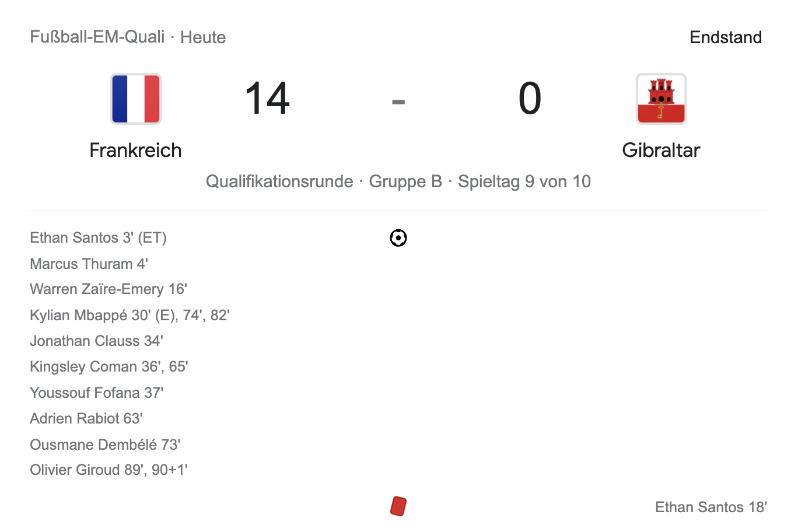Click Kylian Mbappé's goals entry
This screenshot has width=798, height=532.
pyautogui.click(x=129, y=315)
